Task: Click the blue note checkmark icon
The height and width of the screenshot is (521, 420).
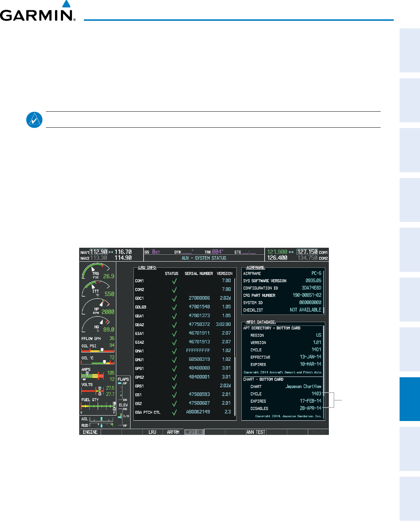Action: pos(35,120)
